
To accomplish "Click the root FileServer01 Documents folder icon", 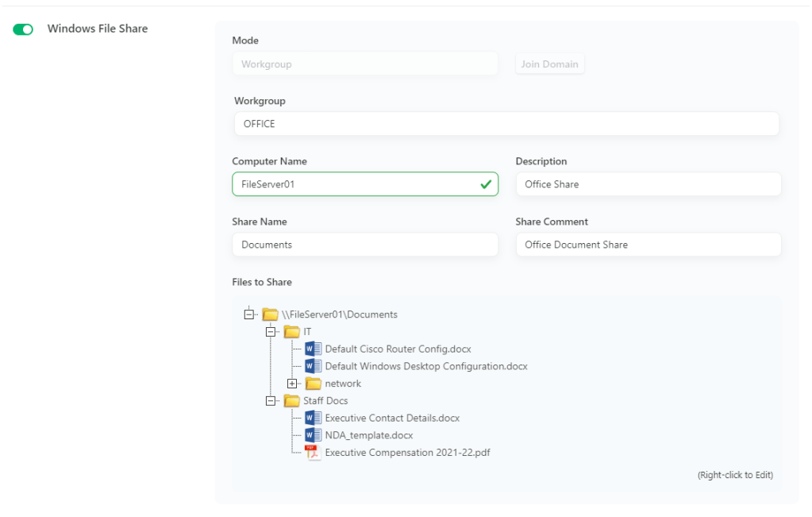I will [271, 314].
